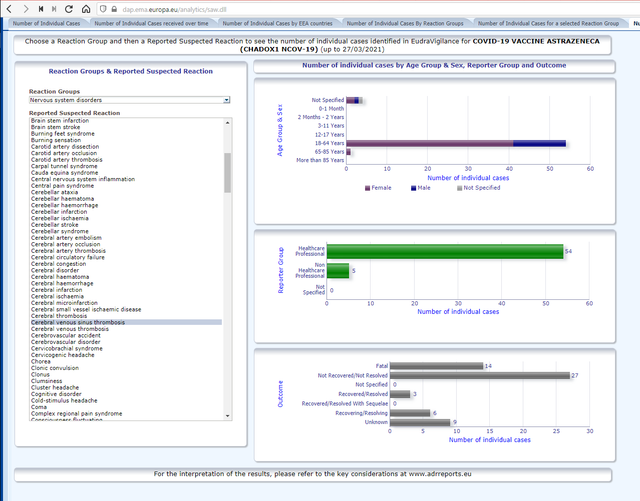Select Cerebral infarction
Viewport: 640px width, 501px height.
point(56,290)
